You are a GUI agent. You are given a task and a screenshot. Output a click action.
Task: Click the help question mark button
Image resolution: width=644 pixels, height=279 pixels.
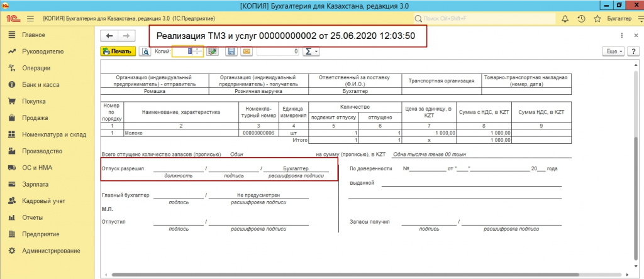(x=633, y=51)
